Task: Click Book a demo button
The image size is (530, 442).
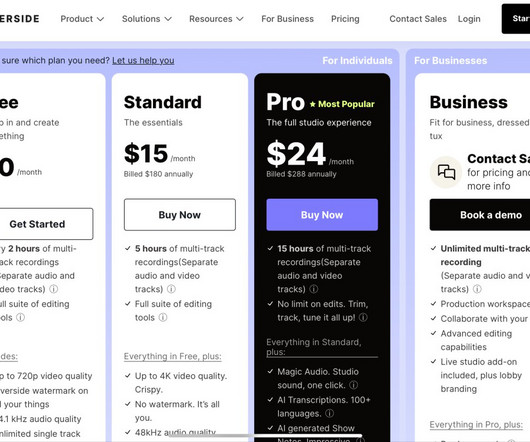Action: pyautogui.click(x=480, y=215)
